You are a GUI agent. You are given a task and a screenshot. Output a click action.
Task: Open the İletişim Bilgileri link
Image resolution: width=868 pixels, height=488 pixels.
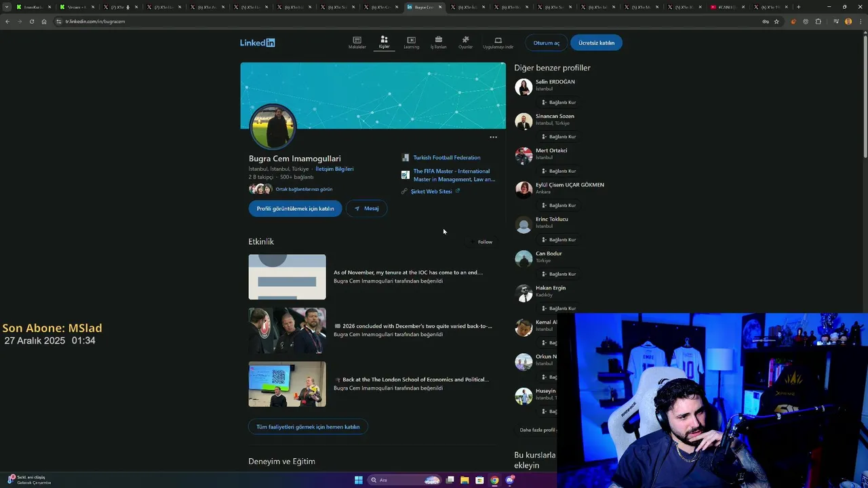[334, 169]
